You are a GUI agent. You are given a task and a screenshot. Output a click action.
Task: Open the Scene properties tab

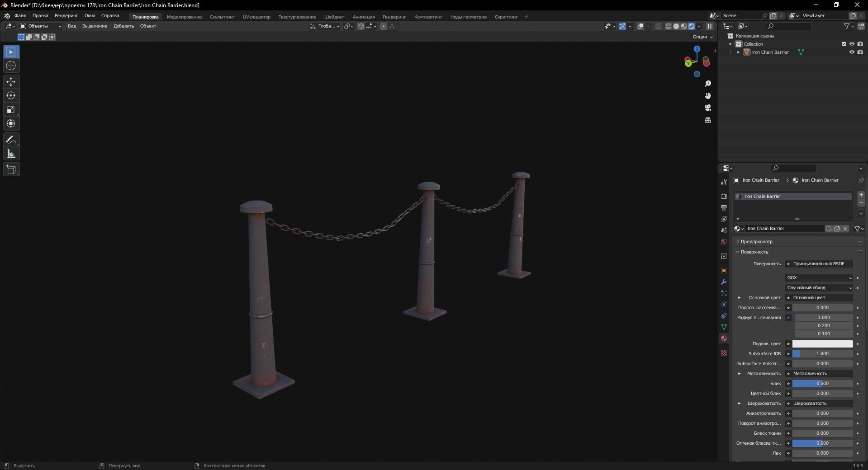(724, 230)
